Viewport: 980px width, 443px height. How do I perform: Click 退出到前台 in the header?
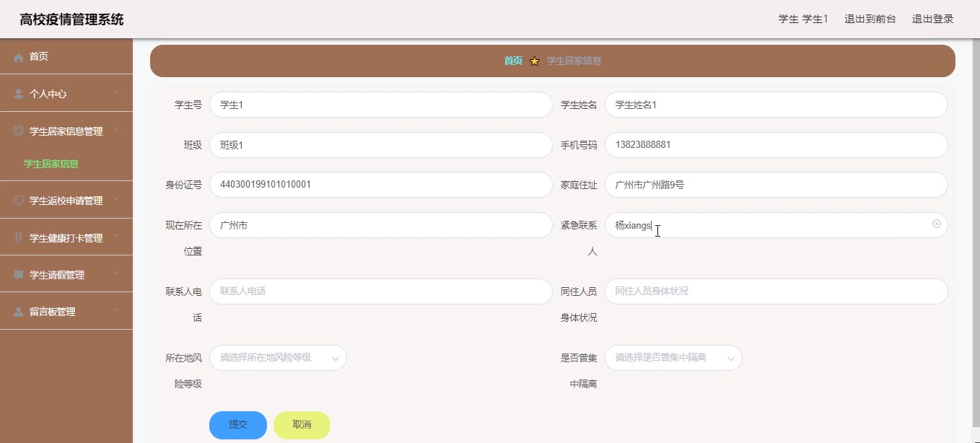(x=870, y=19)
